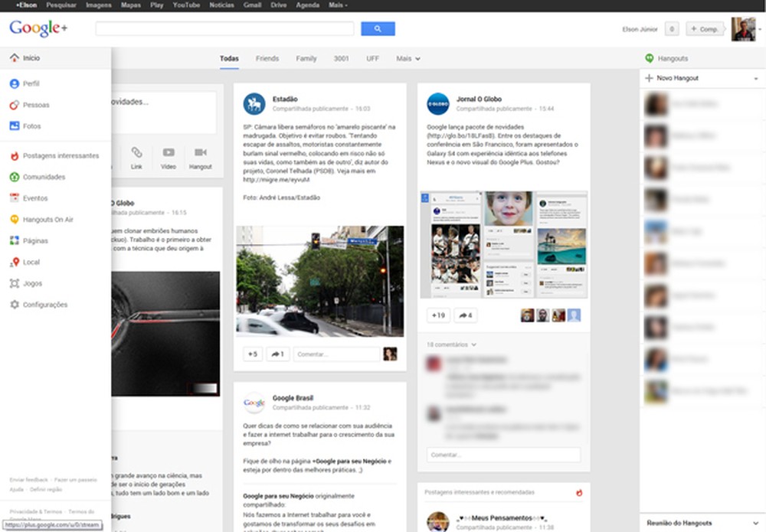Toggle +1 on the Estadão post
Image resolution: width=766 pixels, height=532 pixels.
point(252,354)
